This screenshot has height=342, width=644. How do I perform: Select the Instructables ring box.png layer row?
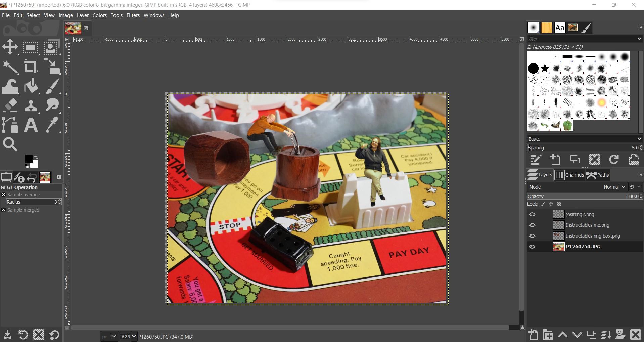pyautogui.click(x=585, y=236)
